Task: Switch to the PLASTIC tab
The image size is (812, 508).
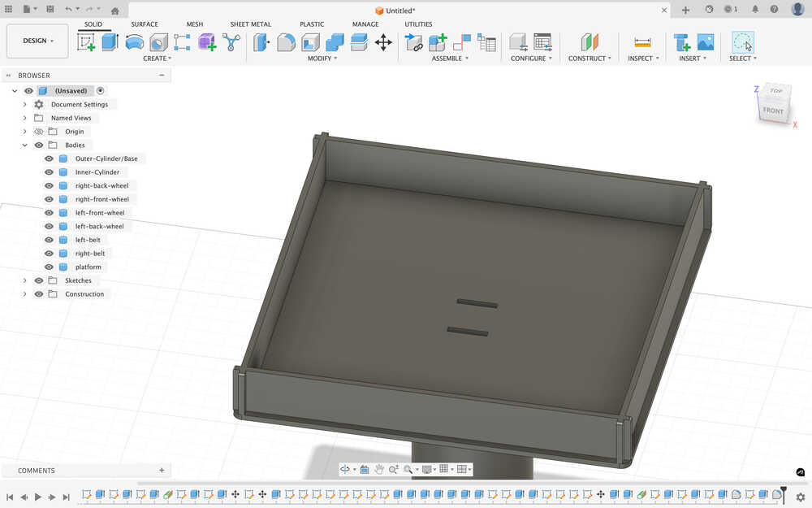Action: pos(312,24)
